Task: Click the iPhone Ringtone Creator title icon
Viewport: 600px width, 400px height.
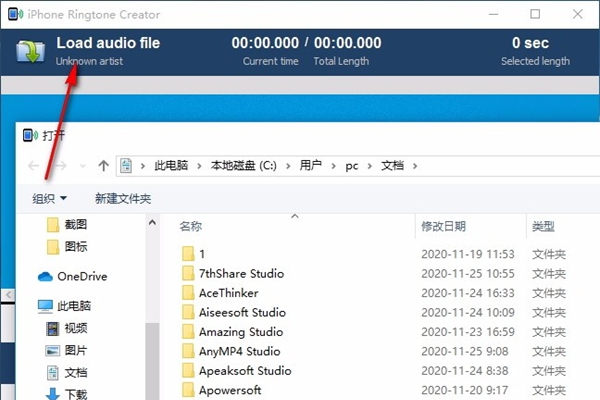Action: (x=15, y=15)
